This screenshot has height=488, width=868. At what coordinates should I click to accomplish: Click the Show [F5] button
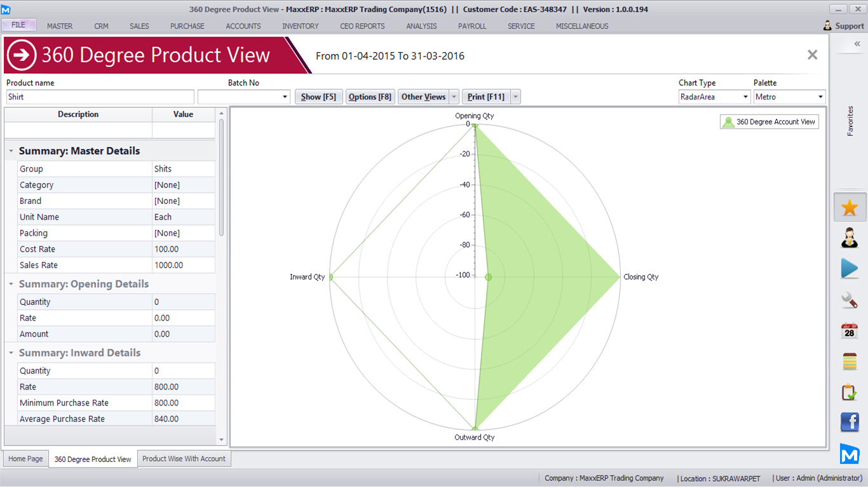tap(318, 97)
